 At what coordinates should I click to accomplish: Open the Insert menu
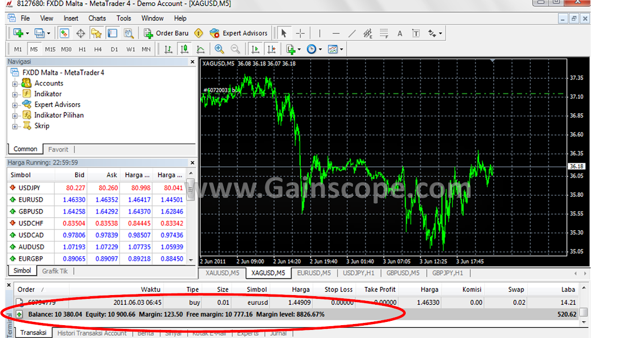coord(71,18)
